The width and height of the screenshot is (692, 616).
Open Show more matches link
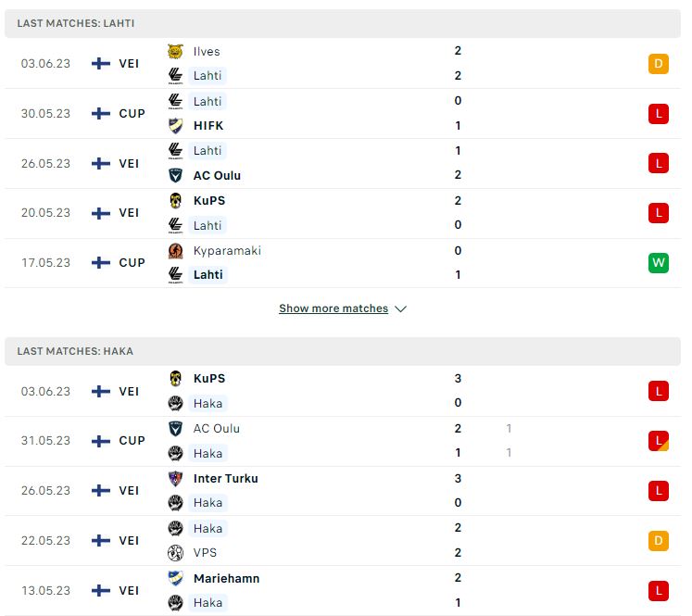pos(333,308)
